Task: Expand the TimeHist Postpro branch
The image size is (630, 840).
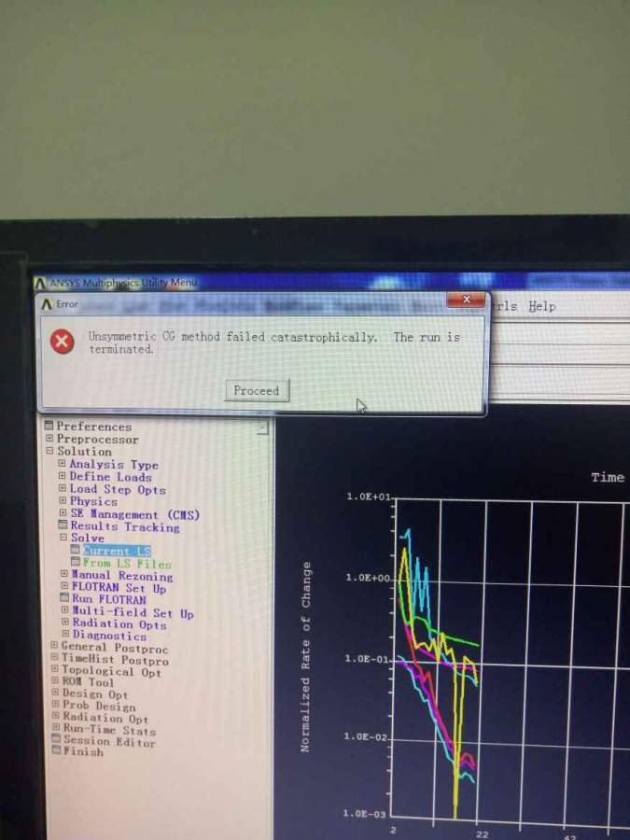Action: point(55,657)
